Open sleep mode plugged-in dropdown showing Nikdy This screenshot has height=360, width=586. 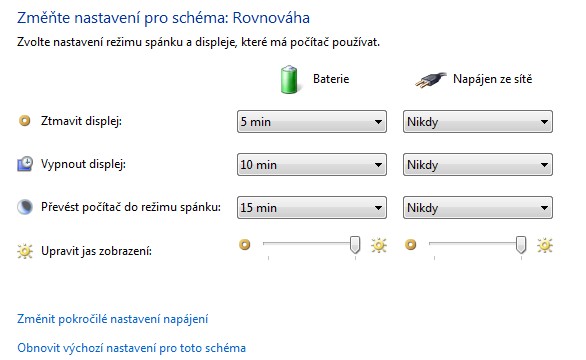pos(478,207)
